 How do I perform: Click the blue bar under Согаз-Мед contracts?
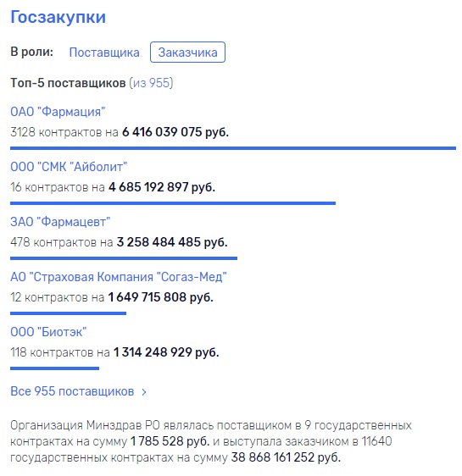tap(68, 313)
